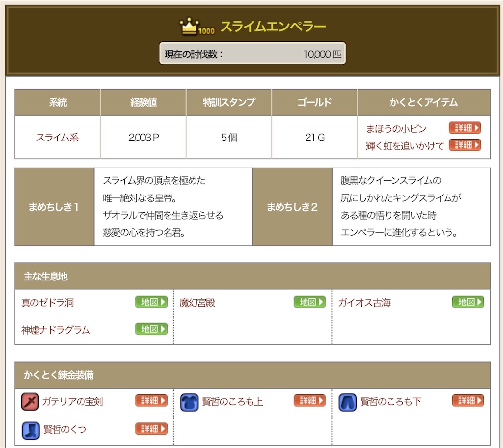Open the 神墟ナドラグラム habitat link
The height and width of the screenshot is (448, 503).
coord(56,330)
